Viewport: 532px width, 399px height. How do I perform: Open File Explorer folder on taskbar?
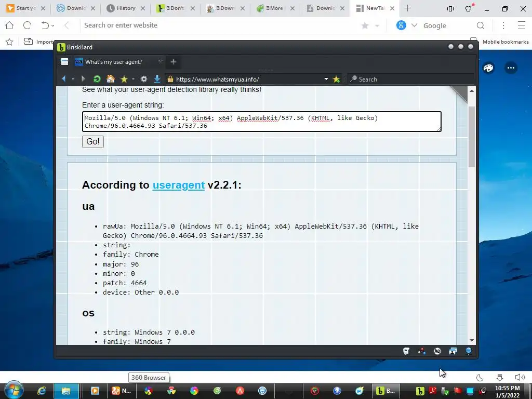[66, 391]
